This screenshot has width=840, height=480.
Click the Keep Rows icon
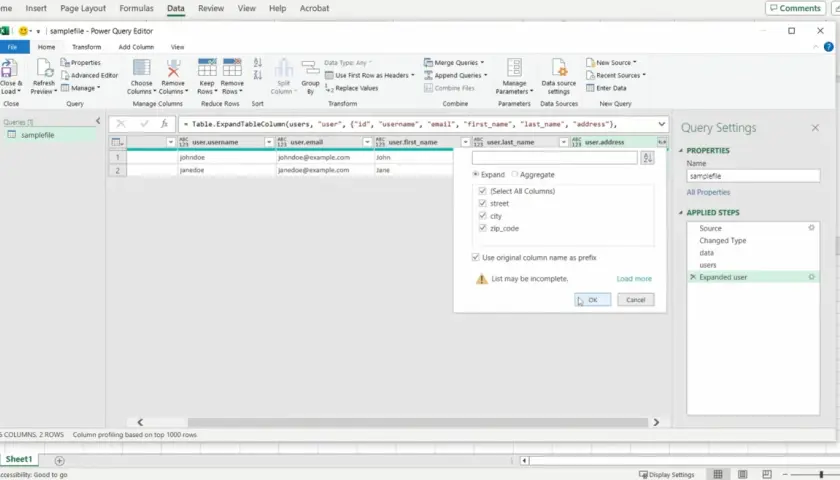coord(207,68)
